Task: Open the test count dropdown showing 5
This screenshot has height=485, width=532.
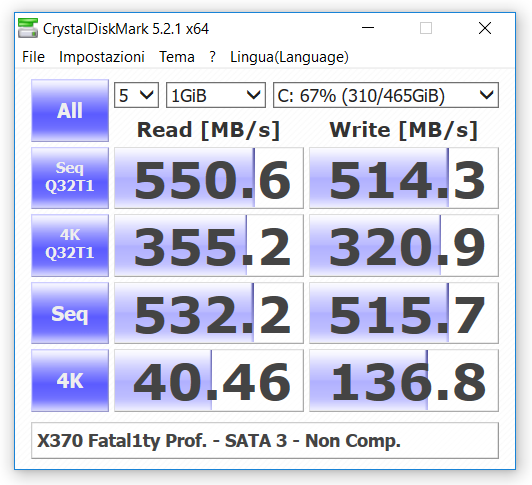Action: (x=136, y=95)
